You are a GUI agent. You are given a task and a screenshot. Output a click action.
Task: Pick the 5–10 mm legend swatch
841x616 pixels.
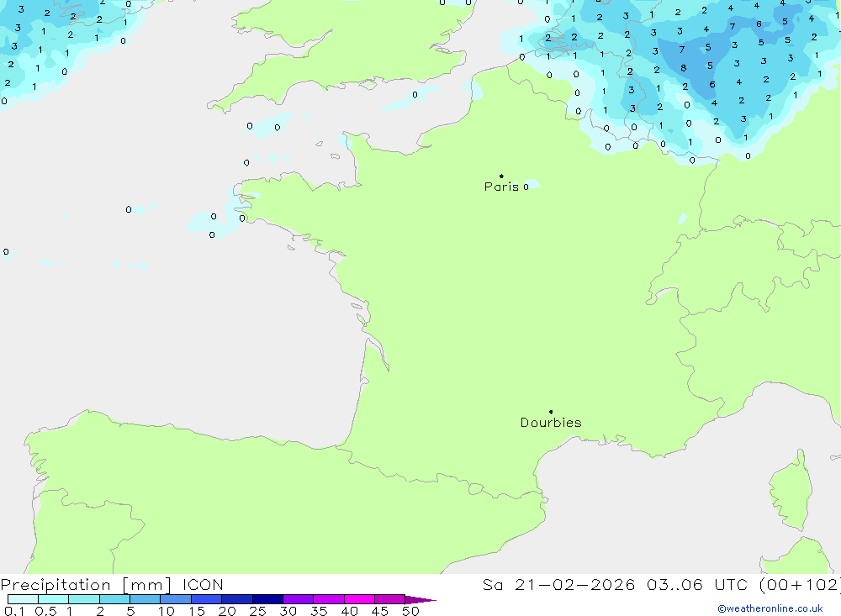(x=145, y=599)
